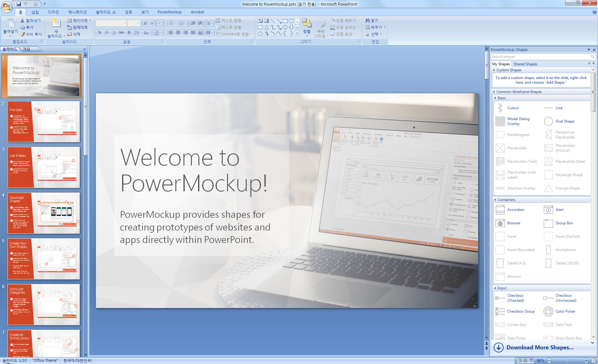This screenshot has height=364, width=598.
Task: Open the Acrobat ribbon tab
Action: [197, 12]
